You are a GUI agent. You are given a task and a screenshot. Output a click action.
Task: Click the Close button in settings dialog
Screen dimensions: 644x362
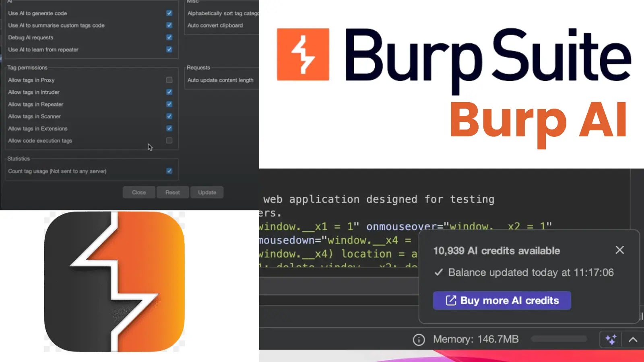click(x=139, y=192)
